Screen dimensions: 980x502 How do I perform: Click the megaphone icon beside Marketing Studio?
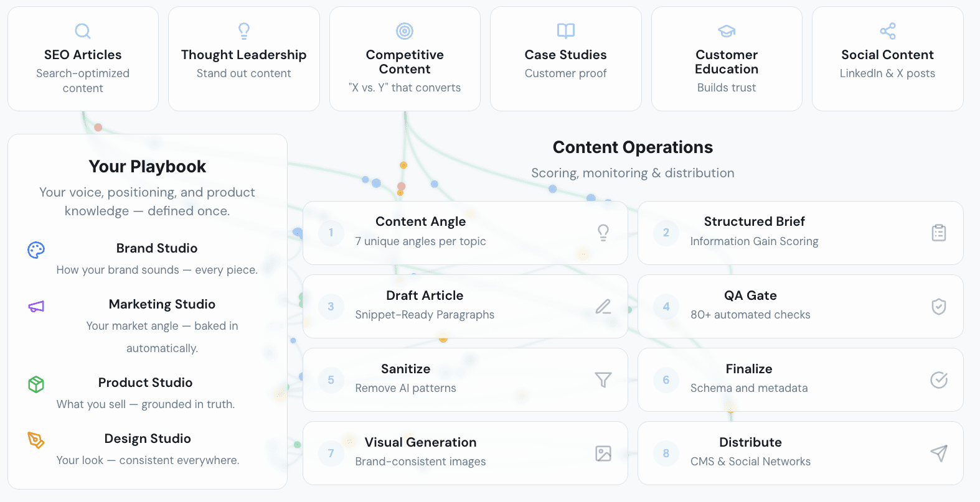[36, 307]
